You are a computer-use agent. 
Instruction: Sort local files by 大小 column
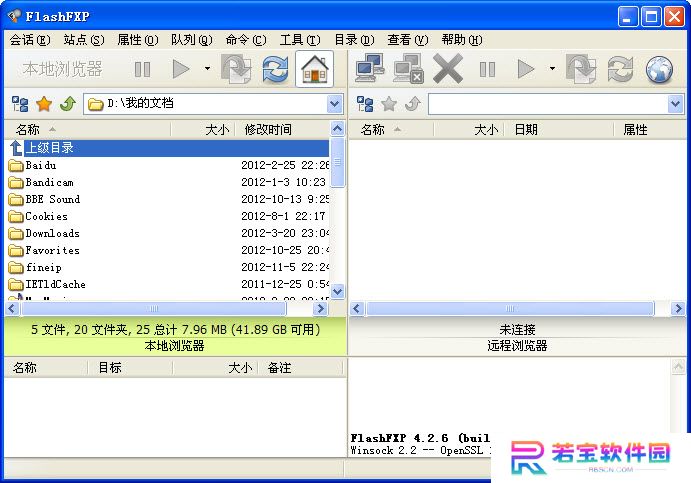tap(203, 130)
